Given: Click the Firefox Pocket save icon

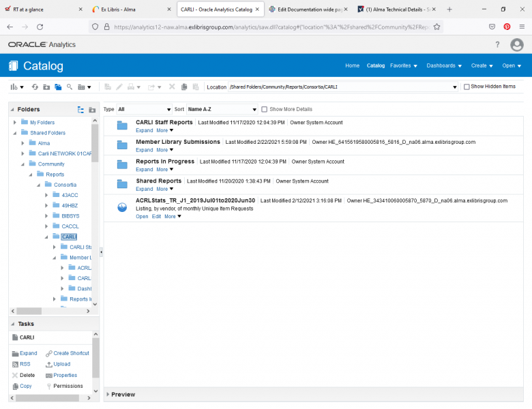Looking at the screenshot, I should tap(492, 27).
